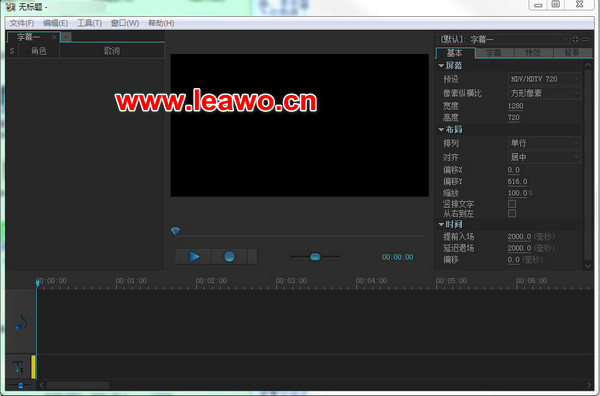This screenshot has height=396, width=600.
Task: Click the 00:03:00 ruler mark
Action: [291, 281]
